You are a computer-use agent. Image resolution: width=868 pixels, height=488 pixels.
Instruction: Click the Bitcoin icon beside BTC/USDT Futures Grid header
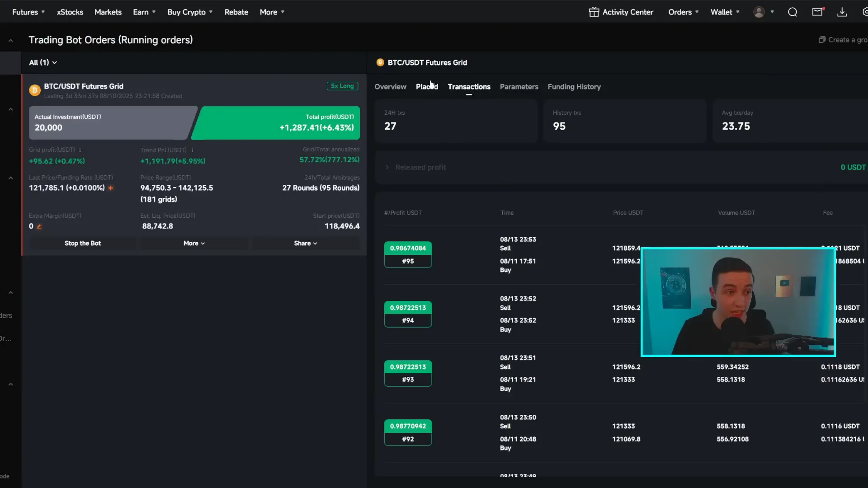tap(380, 62)
